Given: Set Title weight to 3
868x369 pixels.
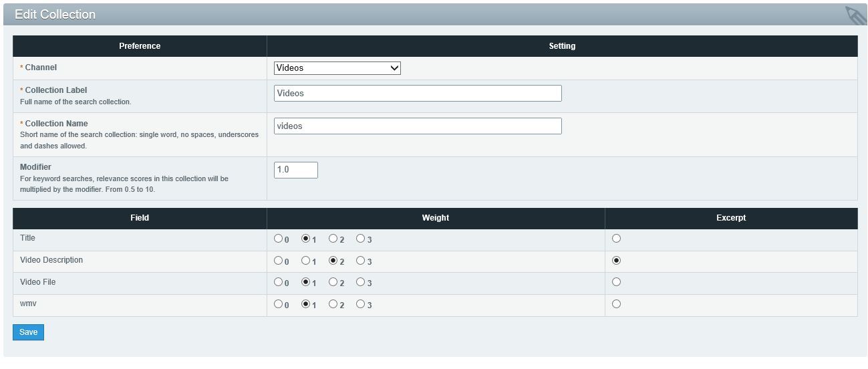Looking at the screenshot, I should (x=361, y=239).
